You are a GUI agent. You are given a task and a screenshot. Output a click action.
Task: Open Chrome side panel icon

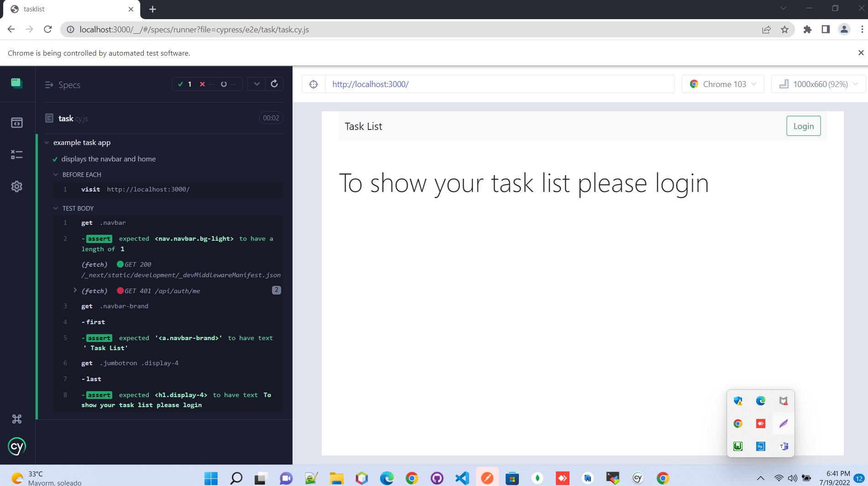(x=826, y=29)
